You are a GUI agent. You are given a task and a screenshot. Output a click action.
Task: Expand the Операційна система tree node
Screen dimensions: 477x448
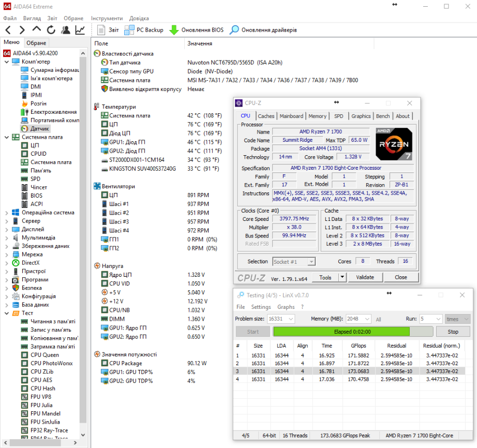coord(7,213)
